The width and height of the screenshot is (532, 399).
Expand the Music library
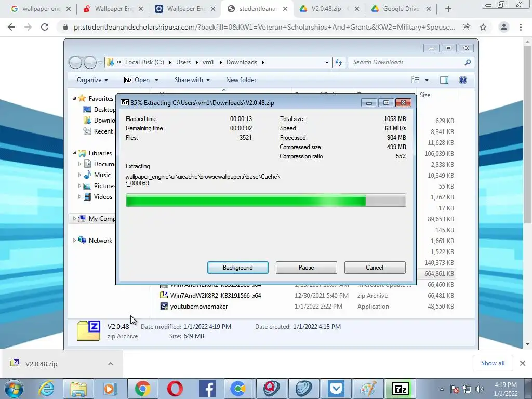79,175
